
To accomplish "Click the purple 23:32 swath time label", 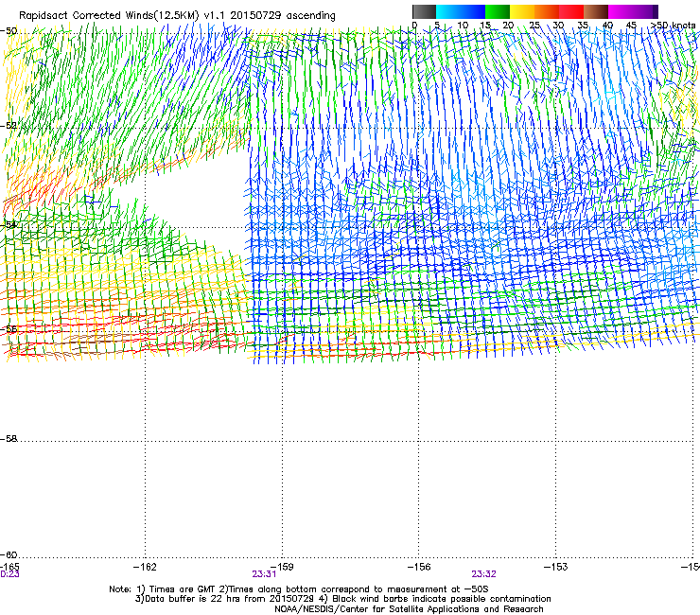I will tap(484, 574).
